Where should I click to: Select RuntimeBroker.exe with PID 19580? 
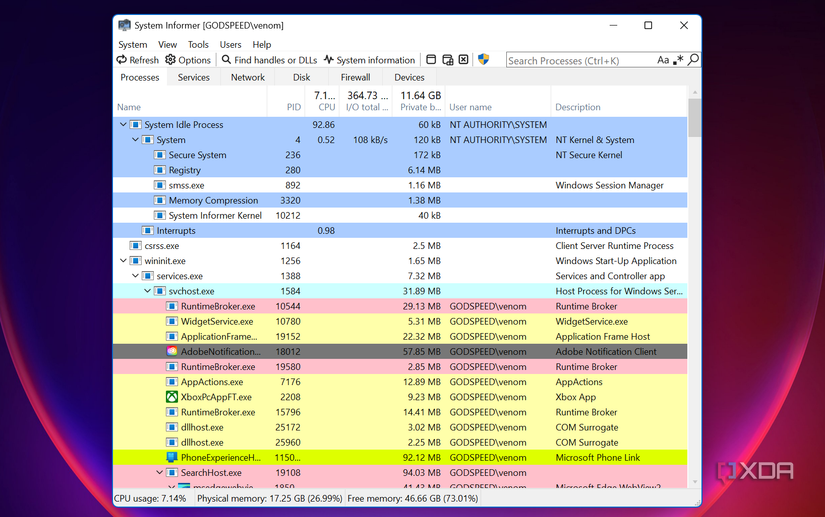(x=400, y=367)
